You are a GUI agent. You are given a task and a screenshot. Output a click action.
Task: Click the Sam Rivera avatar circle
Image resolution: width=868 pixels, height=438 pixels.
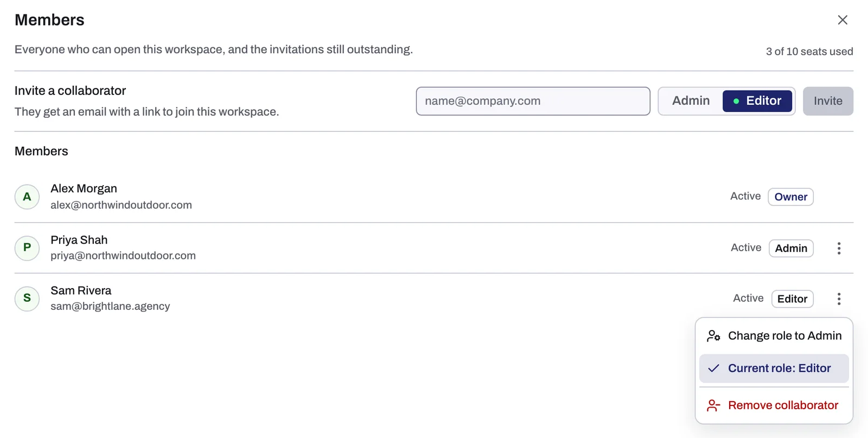(27, 298)
